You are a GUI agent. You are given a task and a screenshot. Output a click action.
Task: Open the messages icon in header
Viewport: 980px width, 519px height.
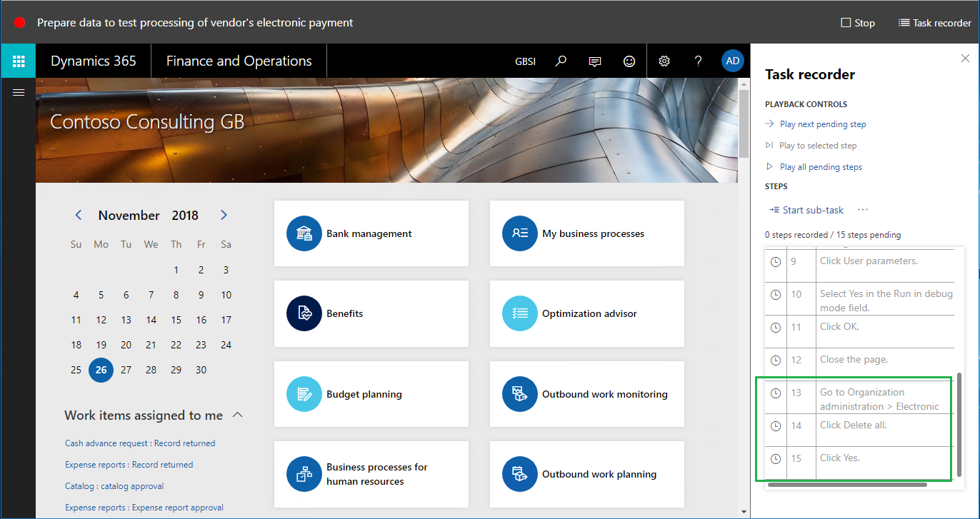pyautogui.click(x=594, y=61)
